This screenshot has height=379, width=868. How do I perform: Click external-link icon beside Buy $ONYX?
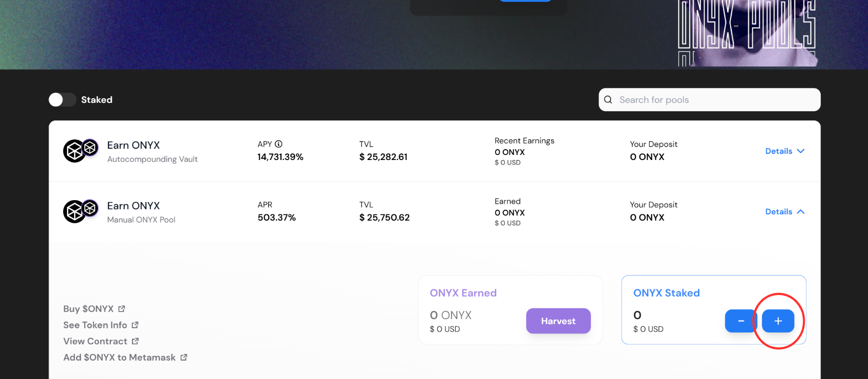[122, 309]
